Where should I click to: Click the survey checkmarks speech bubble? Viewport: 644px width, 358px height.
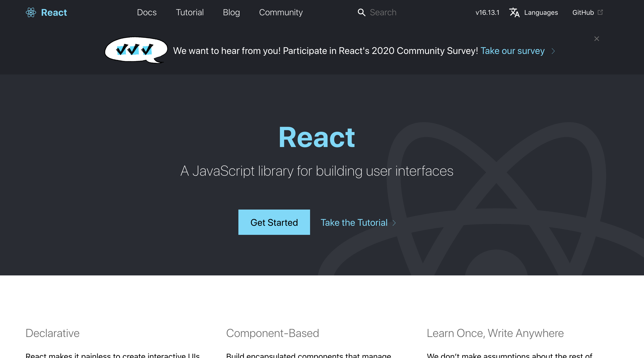click(x=136, y=50)
